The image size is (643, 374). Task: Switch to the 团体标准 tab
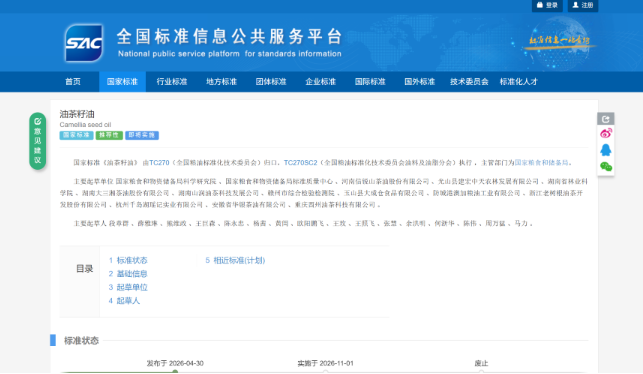271,82
